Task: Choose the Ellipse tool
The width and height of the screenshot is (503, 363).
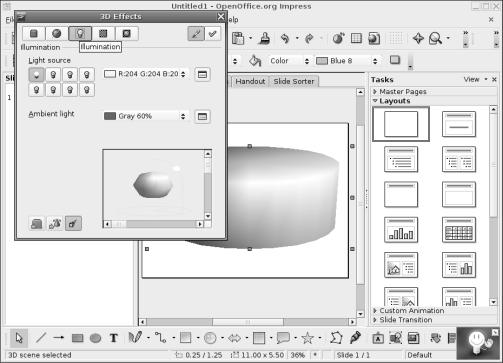Action: point(95,338)
